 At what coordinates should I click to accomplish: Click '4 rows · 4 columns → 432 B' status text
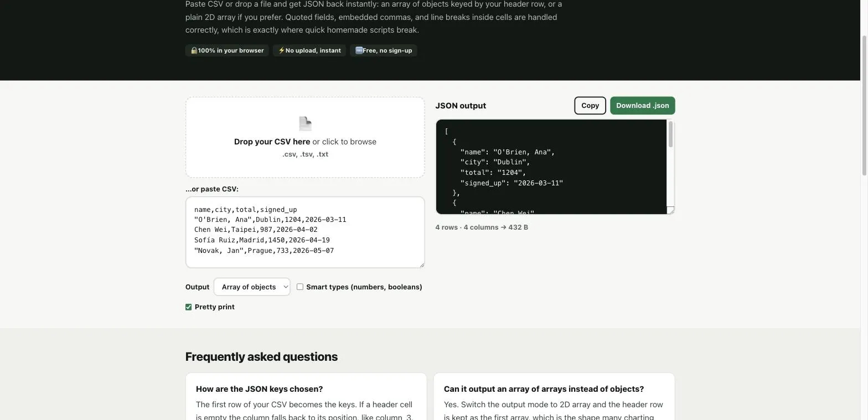pyautogui.click(x=482, y=227)
